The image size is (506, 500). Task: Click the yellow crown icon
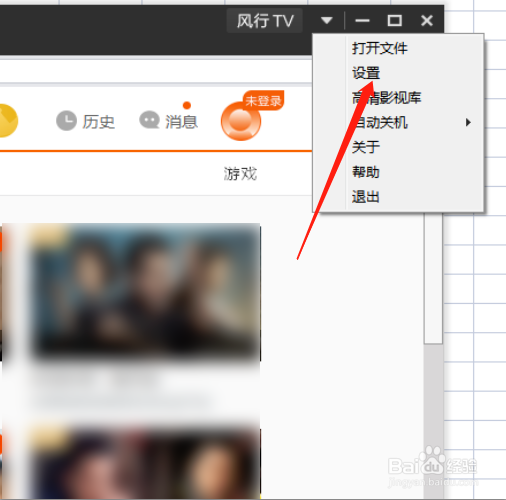tap(8, 121)
